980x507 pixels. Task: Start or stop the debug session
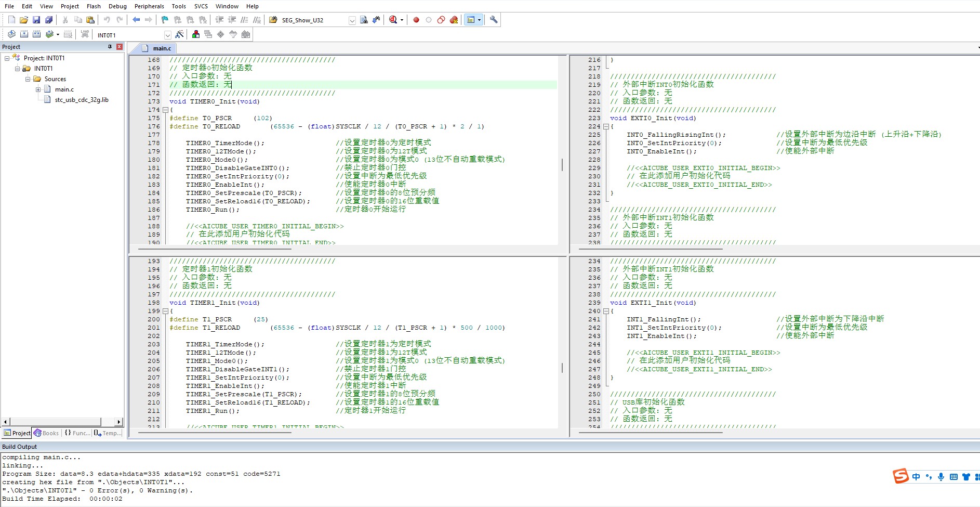(393, 20)
